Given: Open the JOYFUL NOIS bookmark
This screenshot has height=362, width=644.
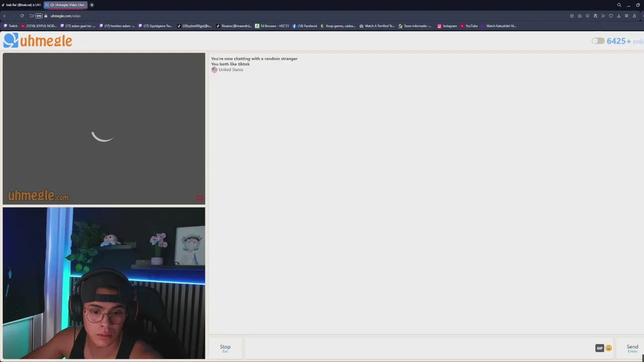Looking at the screenshot, I should (39, 26).
